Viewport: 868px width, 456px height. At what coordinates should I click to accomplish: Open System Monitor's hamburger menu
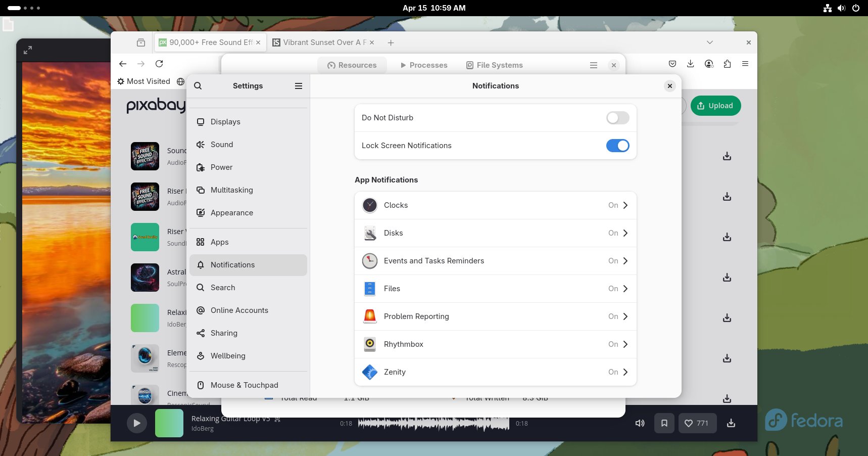tap(594, 65)
